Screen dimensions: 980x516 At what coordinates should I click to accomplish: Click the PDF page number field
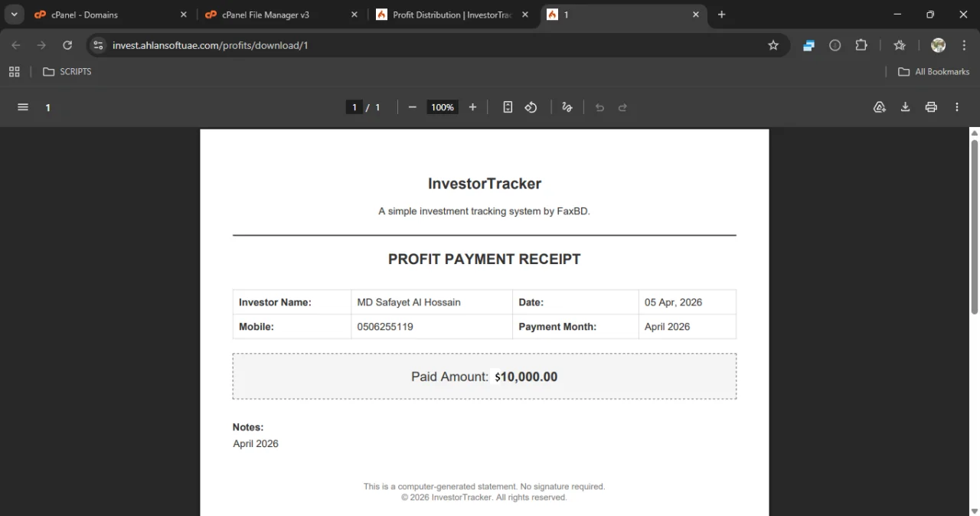(354, 107)
